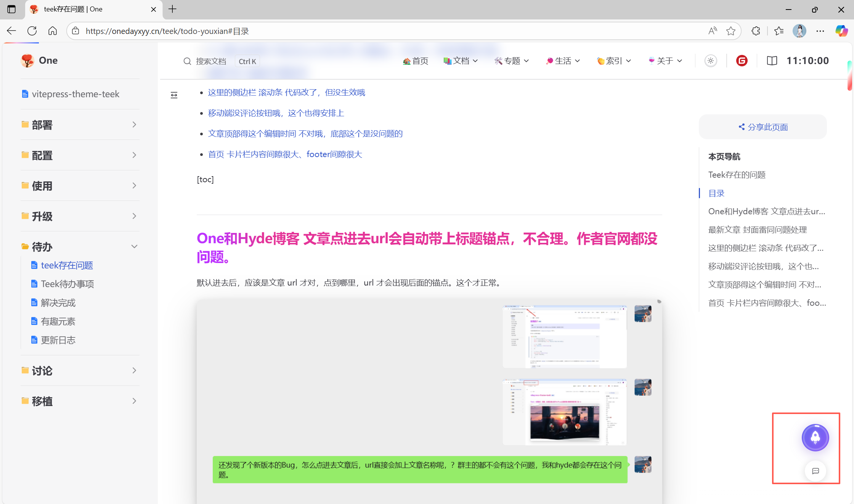
Task: Click the red Gitee icon in navbar
Action: [742, 61]
